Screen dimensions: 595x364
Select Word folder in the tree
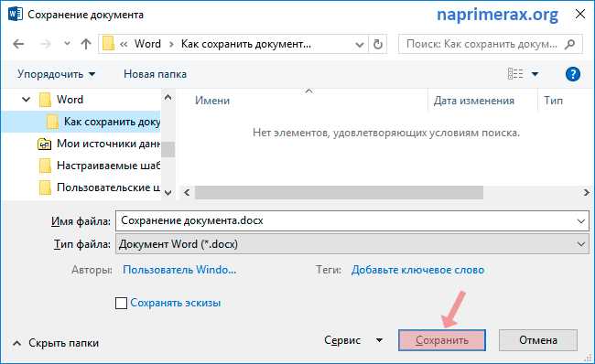(70, 100)
